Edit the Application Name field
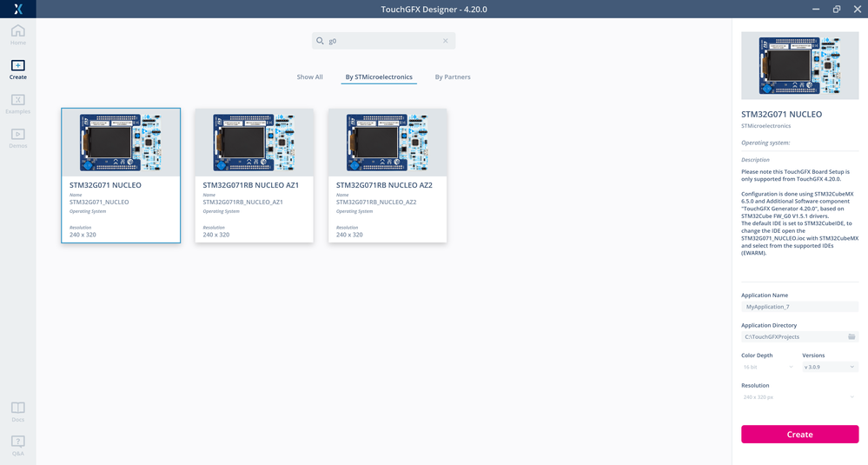The image size is (868, 465). coord(800,307)
